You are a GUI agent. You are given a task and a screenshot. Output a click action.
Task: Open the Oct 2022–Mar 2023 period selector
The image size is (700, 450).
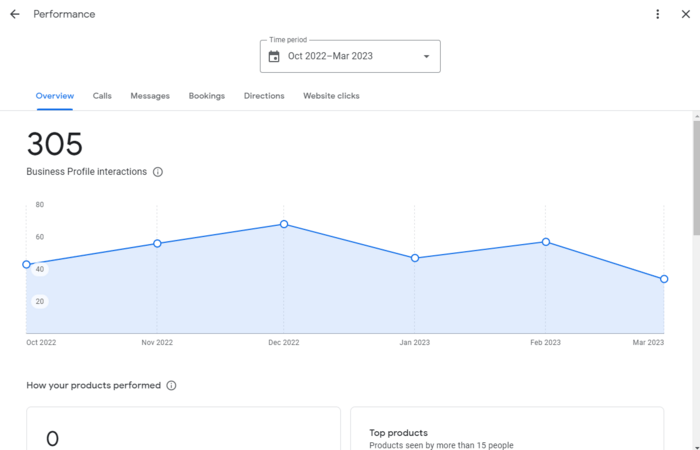click(x=330, y=57)
